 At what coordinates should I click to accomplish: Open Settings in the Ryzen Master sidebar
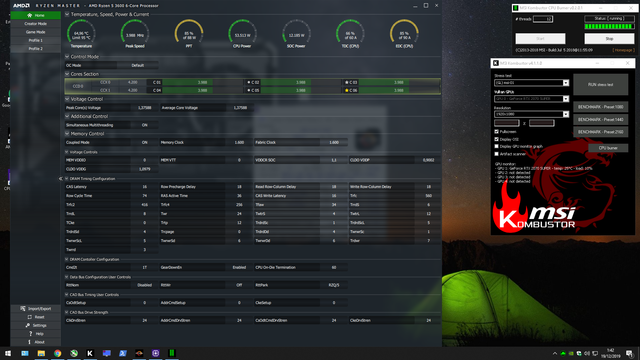coord(36,325)
